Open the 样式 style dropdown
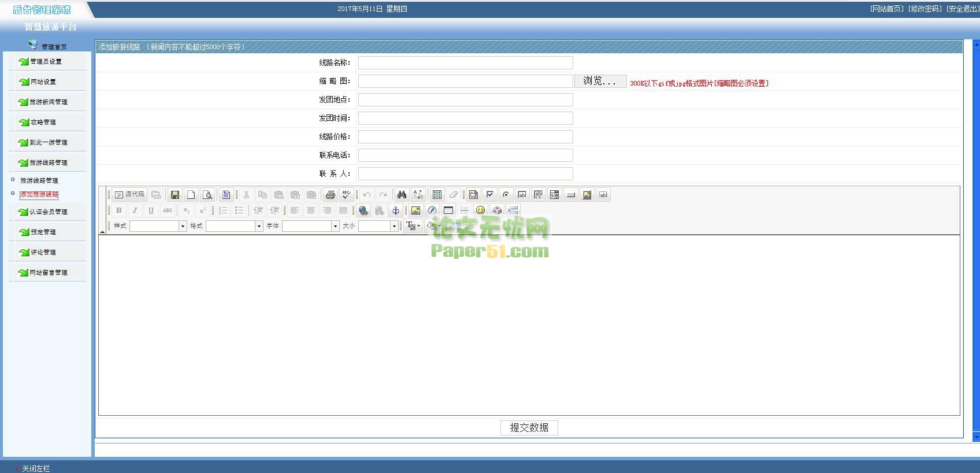The image size is (980, 473). click(183, 226)
